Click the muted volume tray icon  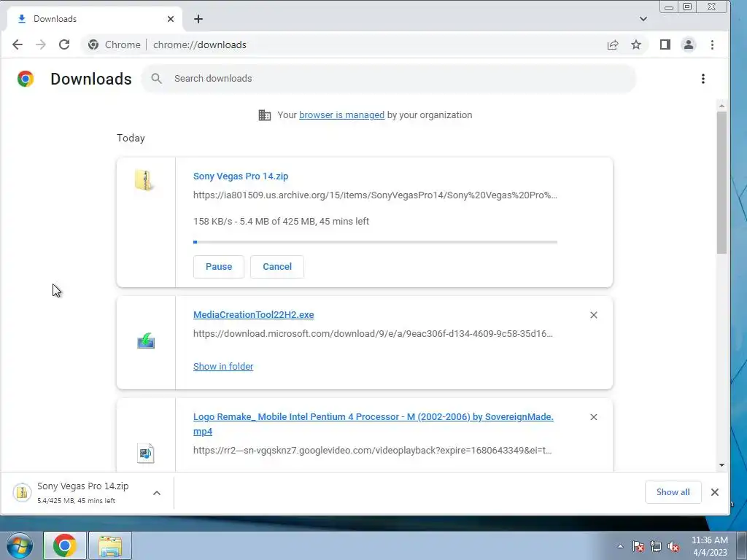(x=673, y=547)
